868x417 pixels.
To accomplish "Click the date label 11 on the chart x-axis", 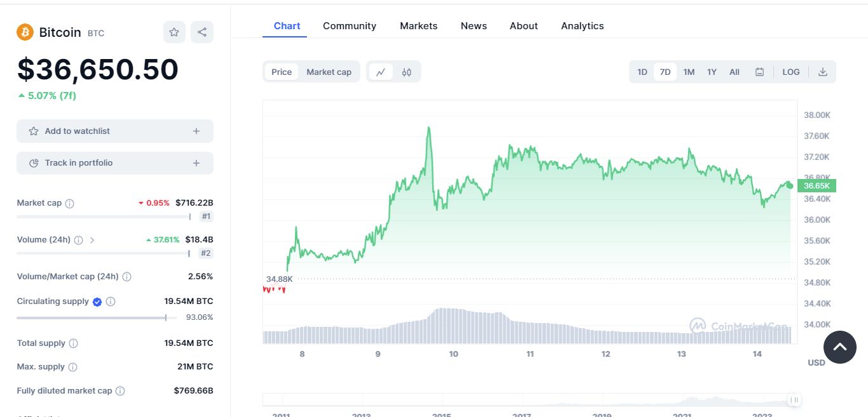I will pos(530,354).
